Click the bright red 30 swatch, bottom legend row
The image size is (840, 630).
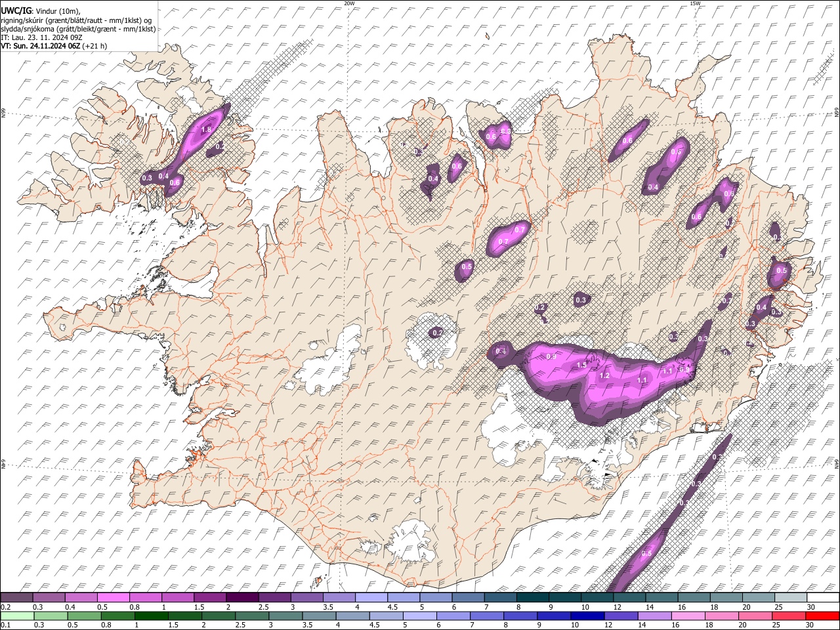click(x=822, y=616)
